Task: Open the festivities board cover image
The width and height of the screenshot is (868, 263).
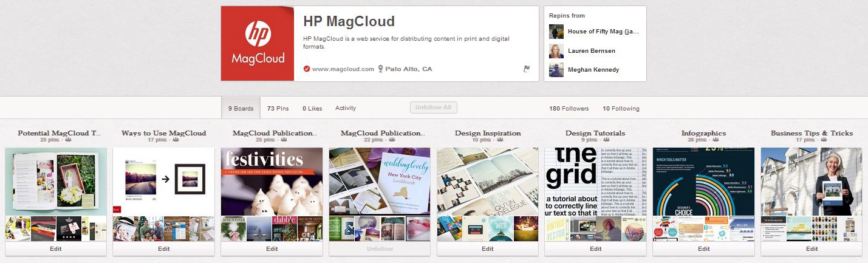Action: click(272, 182)
